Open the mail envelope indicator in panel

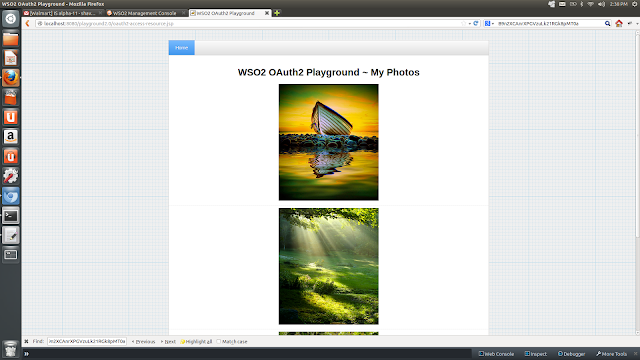(x=562, y=4)
